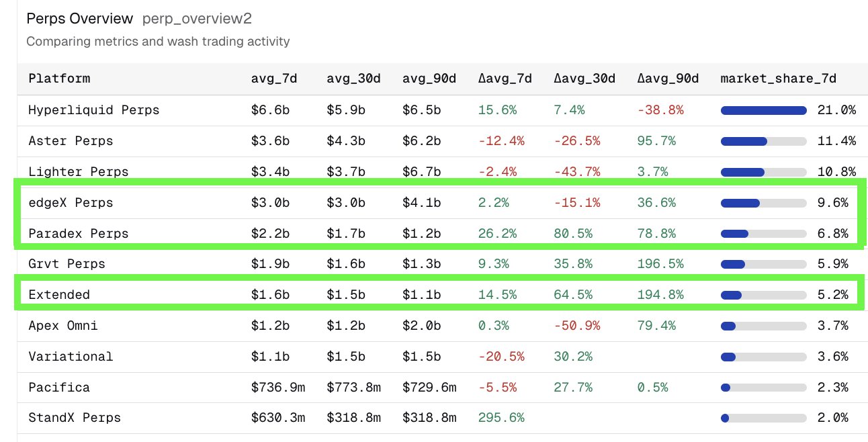Select the Grvt Perps row
The width and height of the screenshot is (868, 442).
67,264
